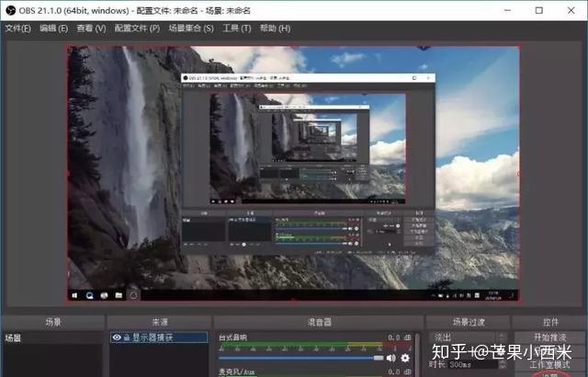Image resolution: width=588 pixels, height=377 pixels.
Task: Open the 查看(V) menu
Action: click(x=91, y=29)
